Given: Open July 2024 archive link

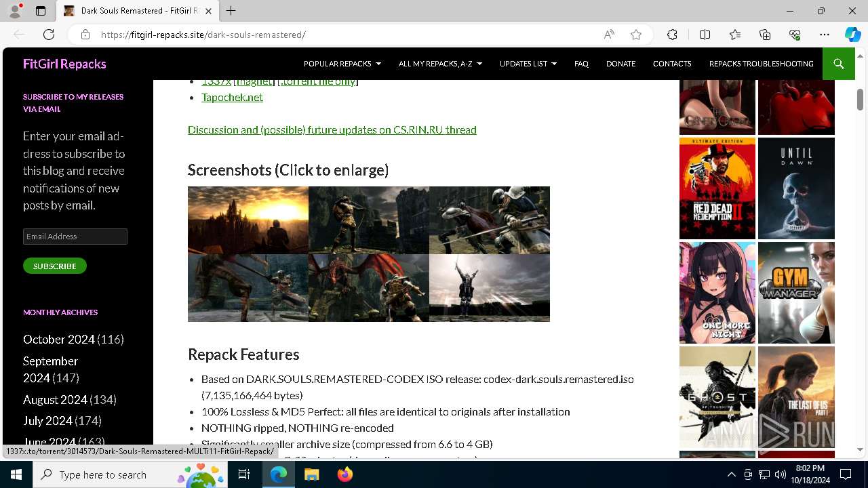Looking at the screenshot, I should coord(47,421).
